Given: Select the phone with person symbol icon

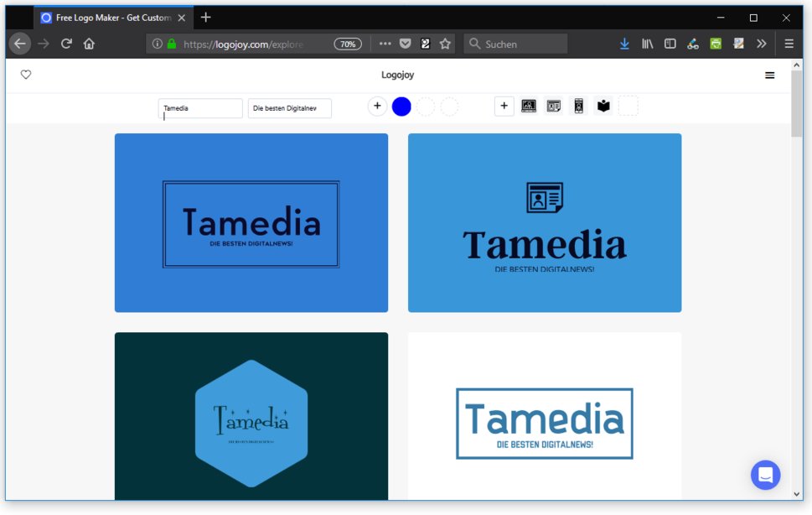Looking at the screenshot, I should coord(578,107).
